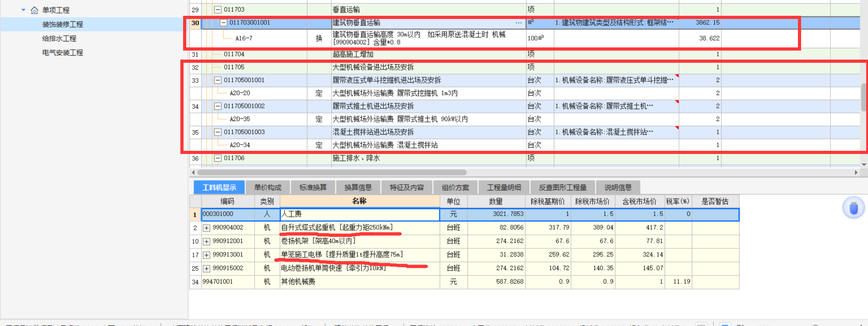Viewport: 868px width, 326px height.
Task: Click 自升式塔式起重机 material name
Action: click(x=337, y=228)
